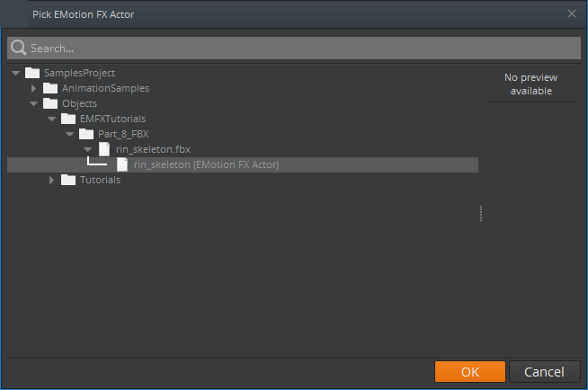This screenshot has height=390, width=588.
Task: Click the Objects folder icon
Action: click(x=50, y=103)
